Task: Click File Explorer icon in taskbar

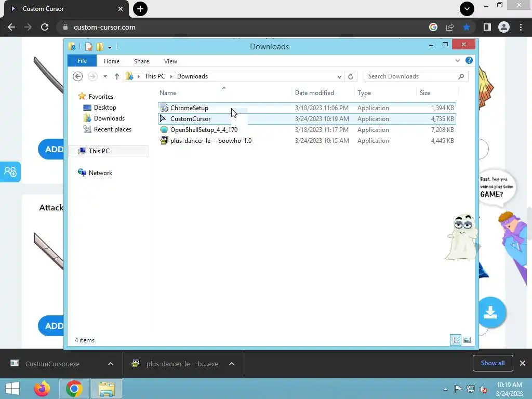Action: [107, 389]
